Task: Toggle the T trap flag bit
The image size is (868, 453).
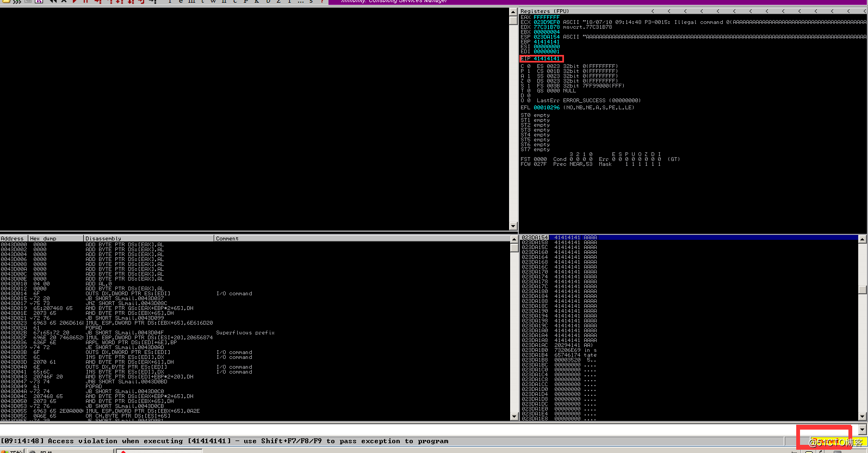Action: click(529, 91)
